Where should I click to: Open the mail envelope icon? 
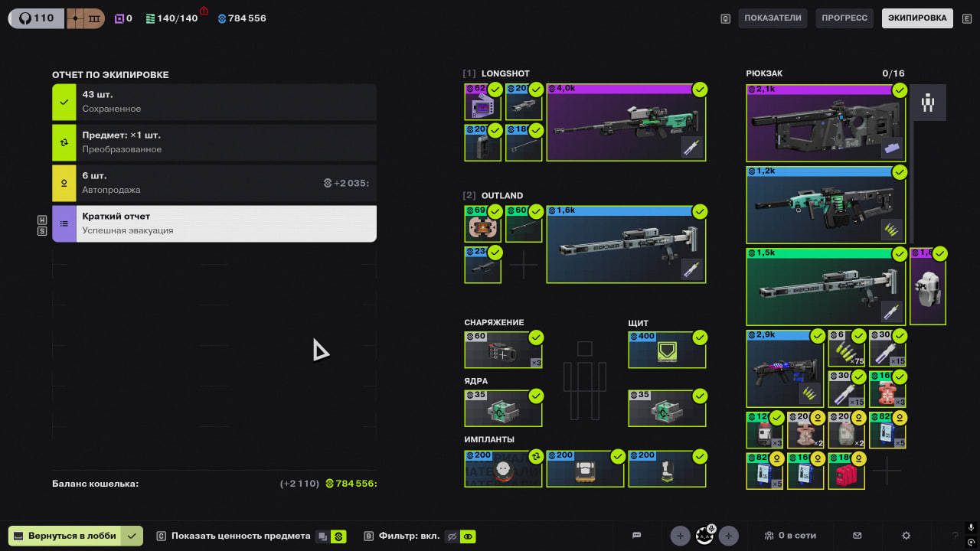(x=857, y=536)
